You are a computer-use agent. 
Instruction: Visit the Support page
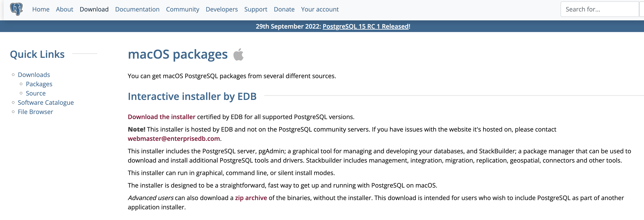(x=256, y=9)
